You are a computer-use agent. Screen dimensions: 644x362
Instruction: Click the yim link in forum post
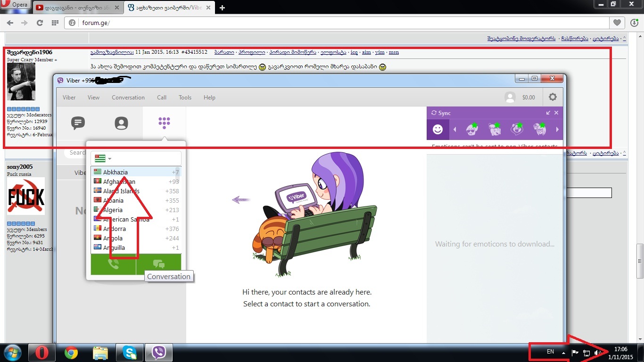click(380, 52)
